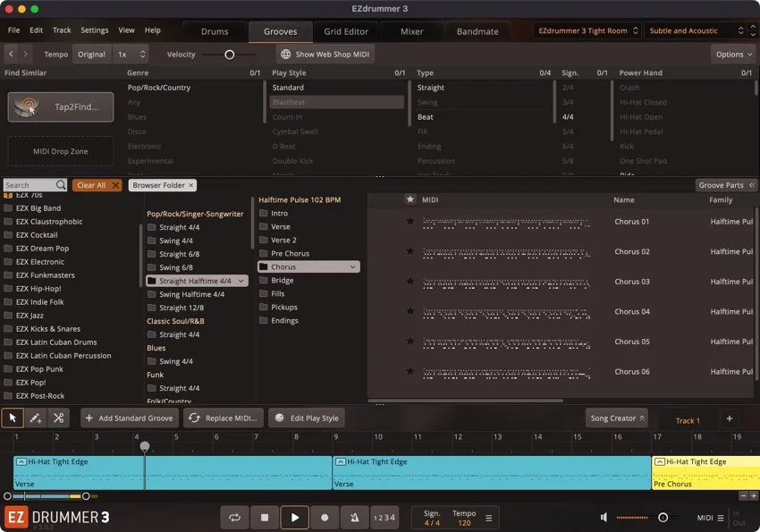The image size is (760, 532).
Task: Favorite the Chorus 06 groove star
Action: click(410, 372)
